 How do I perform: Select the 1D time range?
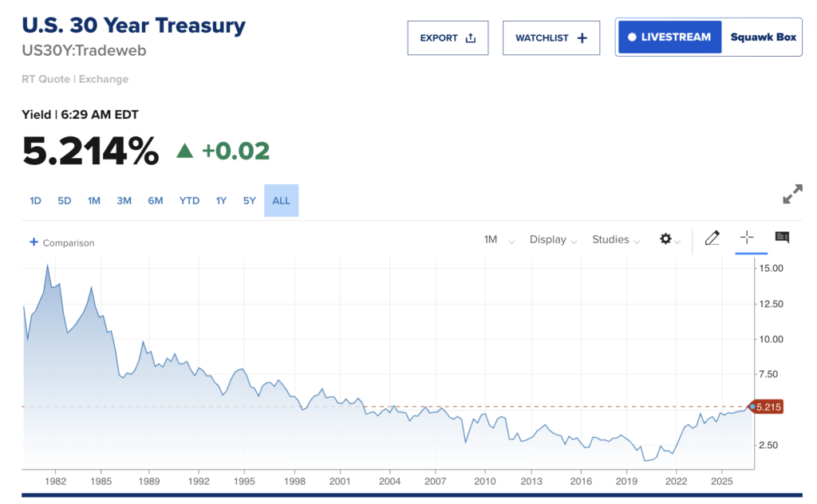tap(35, 200)
